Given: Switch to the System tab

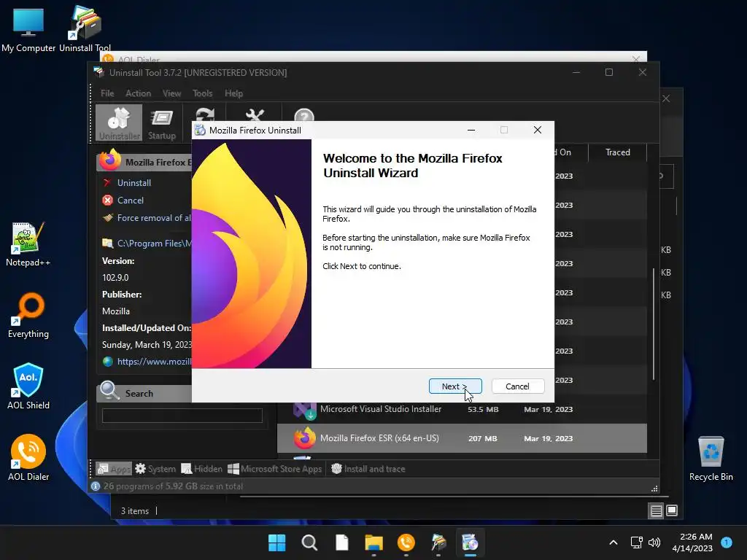Looking at the screenshot, I should click(155, 469).
